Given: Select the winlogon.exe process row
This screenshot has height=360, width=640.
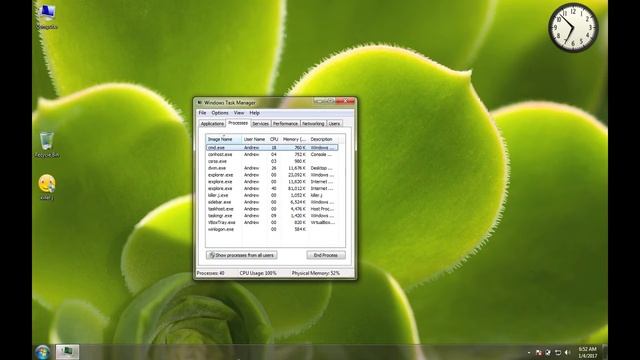Looking at the screenshot, I should pos(272,229).
